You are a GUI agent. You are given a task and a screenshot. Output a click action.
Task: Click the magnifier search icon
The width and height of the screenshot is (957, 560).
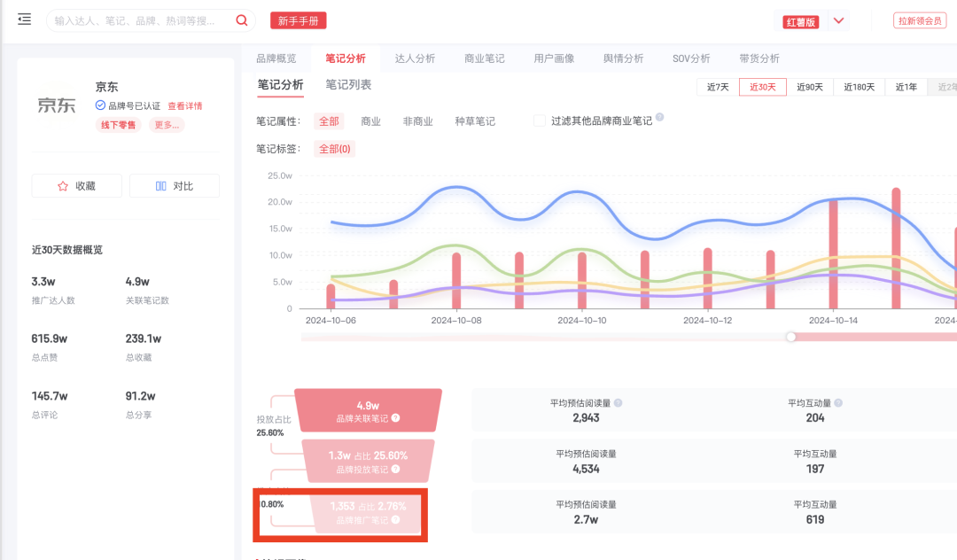(x=240, y=19)
